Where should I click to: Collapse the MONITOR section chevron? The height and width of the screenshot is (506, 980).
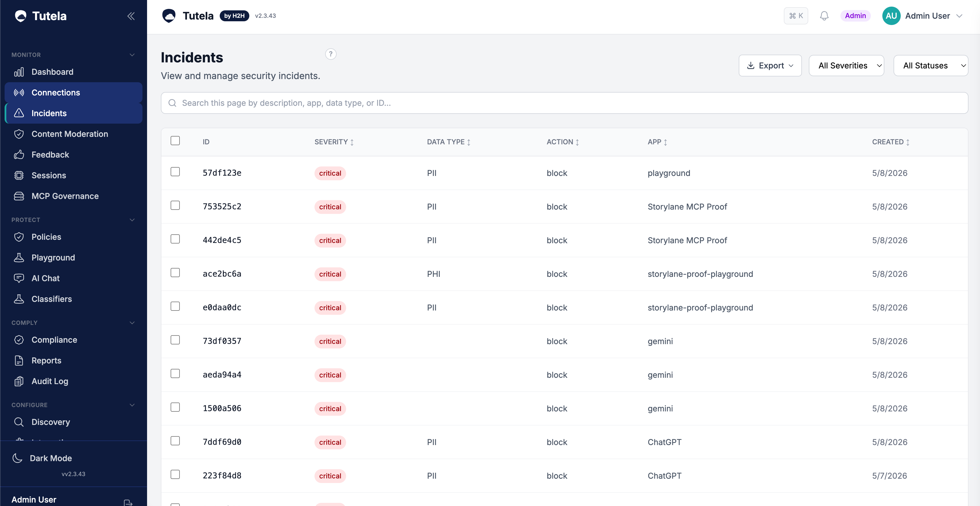(132, 55)
